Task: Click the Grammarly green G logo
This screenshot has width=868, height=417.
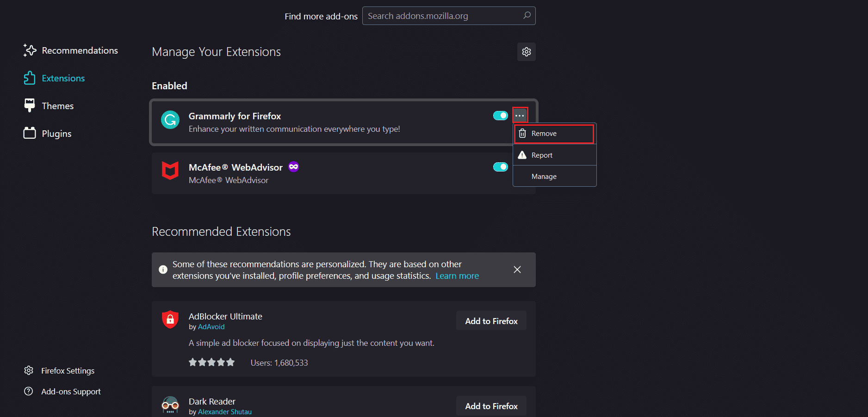Action: tap(170, 120)
